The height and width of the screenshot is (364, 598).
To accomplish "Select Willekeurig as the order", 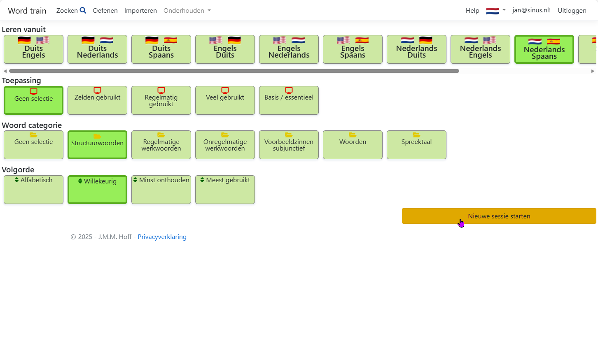I will (97, 189).
